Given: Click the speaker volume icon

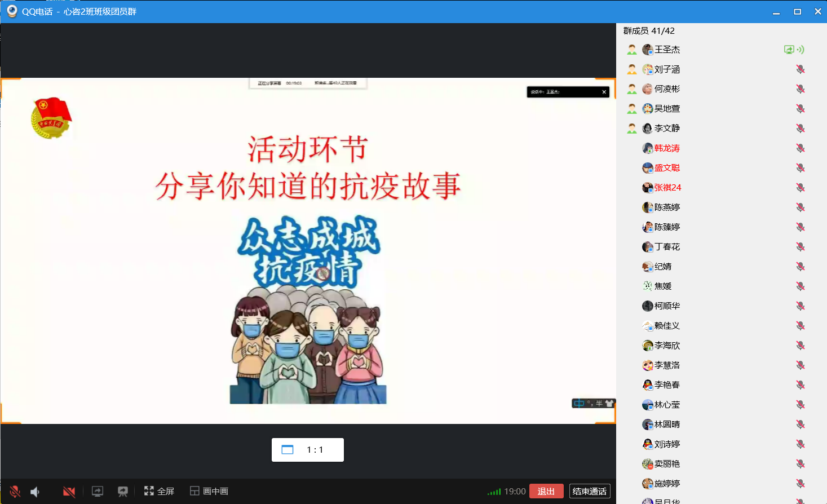Looking at the screenshot, I should (x=36, y=492).
